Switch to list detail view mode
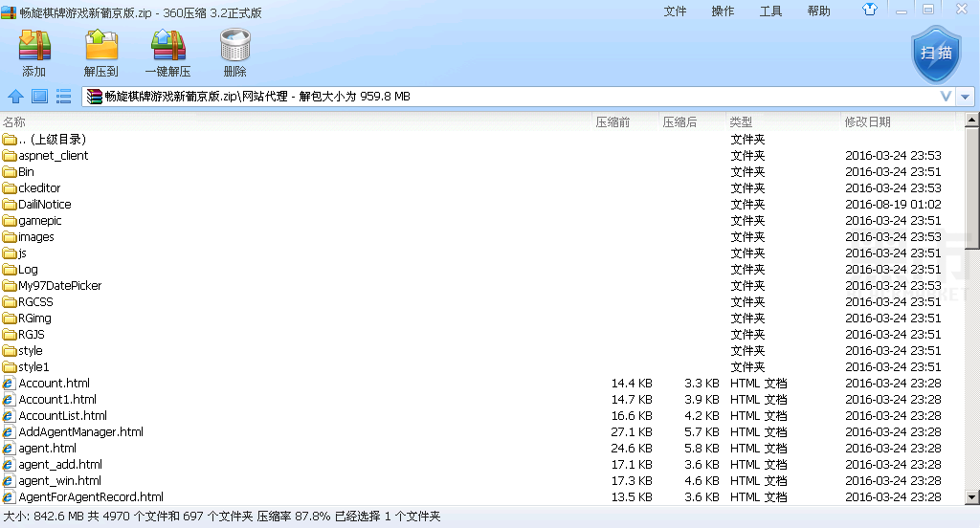The height and width of the screenshot is (528, 980). pos(63,97)
